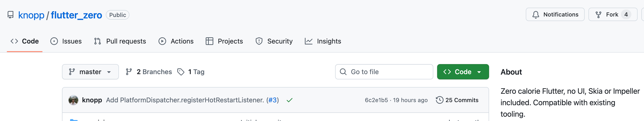644x121 pixels.
Task: View the Insights tab
Action: click(x=323, y=41)
